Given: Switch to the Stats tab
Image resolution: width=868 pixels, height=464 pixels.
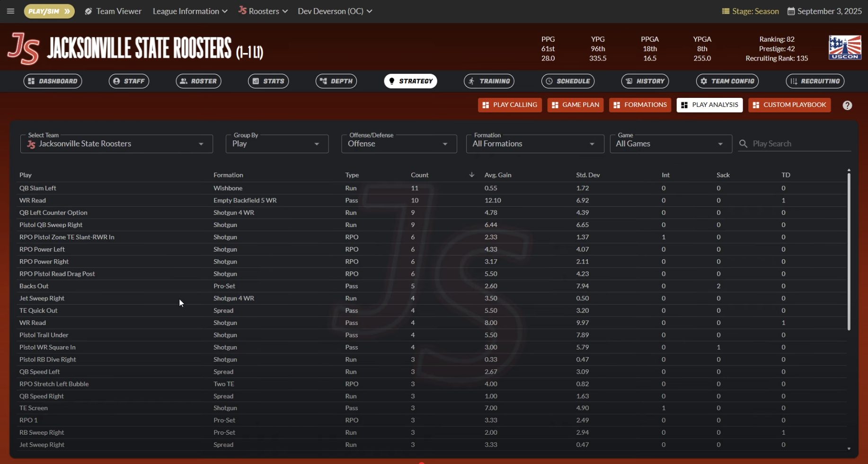Looking at the screenshot, I should (268, 81).
